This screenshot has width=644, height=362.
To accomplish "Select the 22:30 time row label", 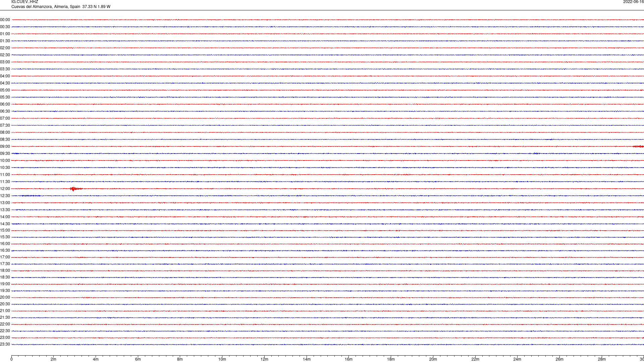I will click(x=5, y=331).
